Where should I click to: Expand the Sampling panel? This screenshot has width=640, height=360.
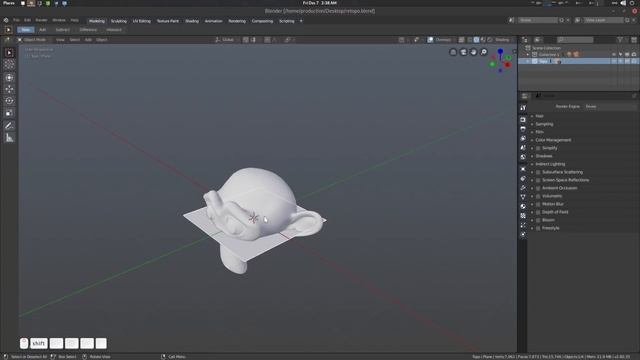[x=544, y=124]
